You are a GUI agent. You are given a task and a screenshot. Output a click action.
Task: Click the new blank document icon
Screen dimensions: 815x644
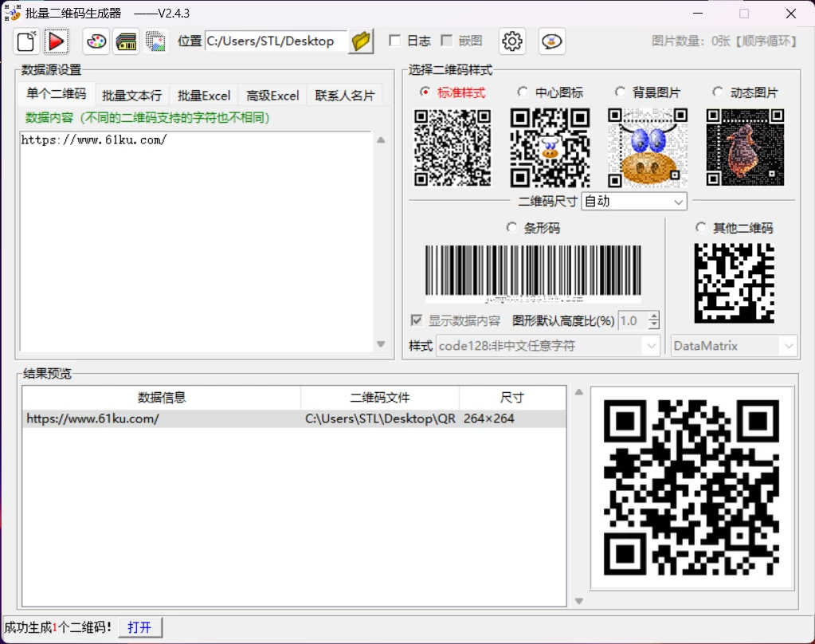click(26, 41)
